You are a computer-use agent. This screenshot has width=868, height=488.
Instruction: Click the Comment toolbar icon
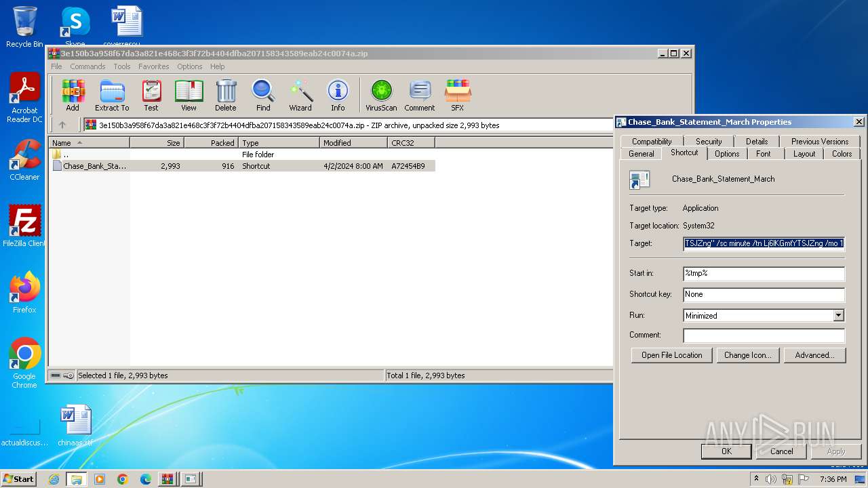click(x=420, y=96)
